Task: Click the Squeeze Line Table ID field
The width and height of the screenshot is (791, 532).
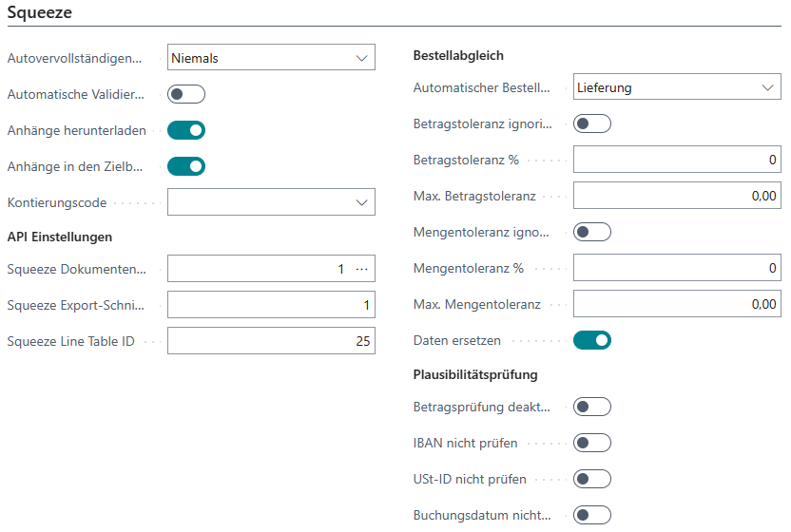Action: (x=271, y=340)
